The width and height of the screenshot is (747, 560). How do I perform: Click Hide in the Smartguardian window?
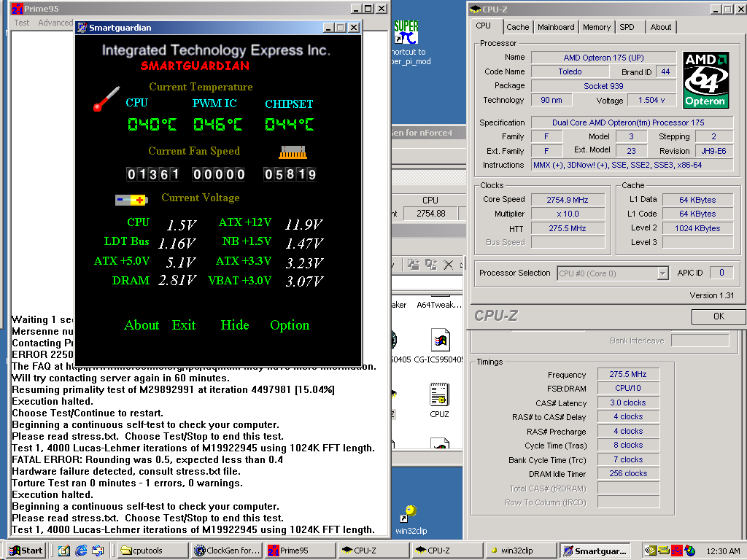click(x=235, y=325)
